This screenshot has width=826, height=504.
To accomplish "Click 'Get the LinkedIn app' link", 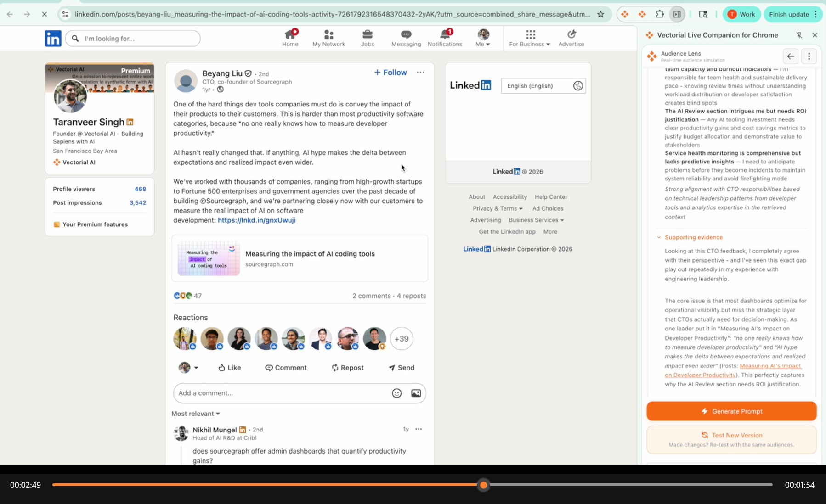I will click(x=507, y=232).
